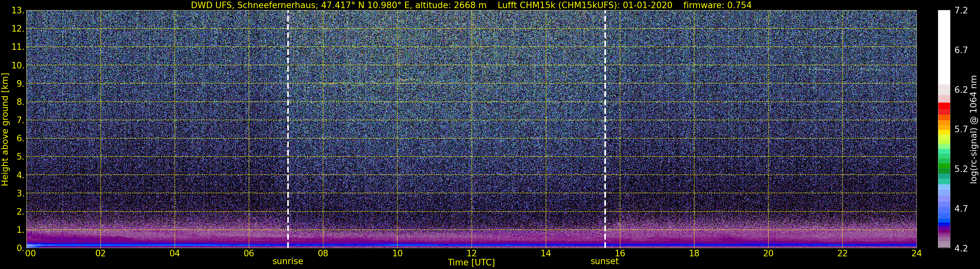Click the time axis tick '22'
Screen dimensions: 980x269
pos(842,253)
